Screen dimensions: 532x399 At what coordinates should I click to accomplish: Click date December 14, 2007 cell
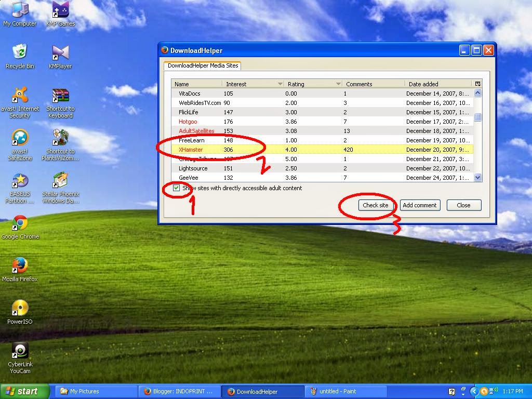pyautogui.click(x=437, y=94)
